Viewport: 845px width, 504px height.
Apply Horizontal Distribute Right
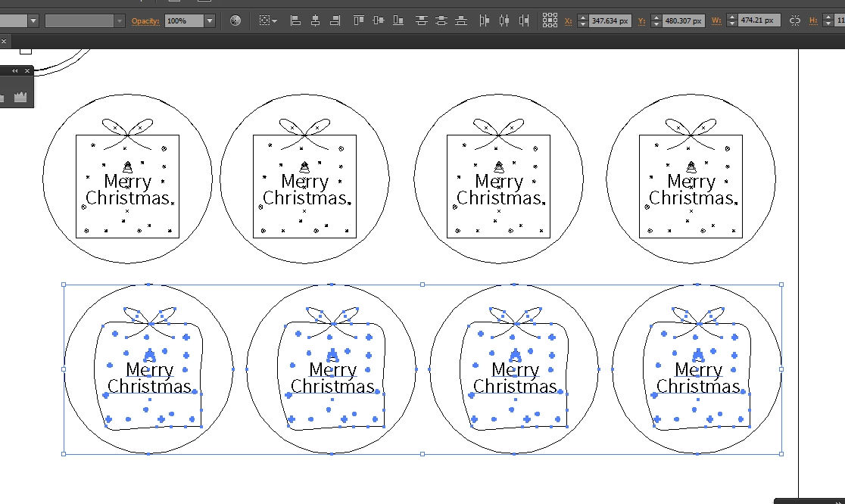(524, 21)
